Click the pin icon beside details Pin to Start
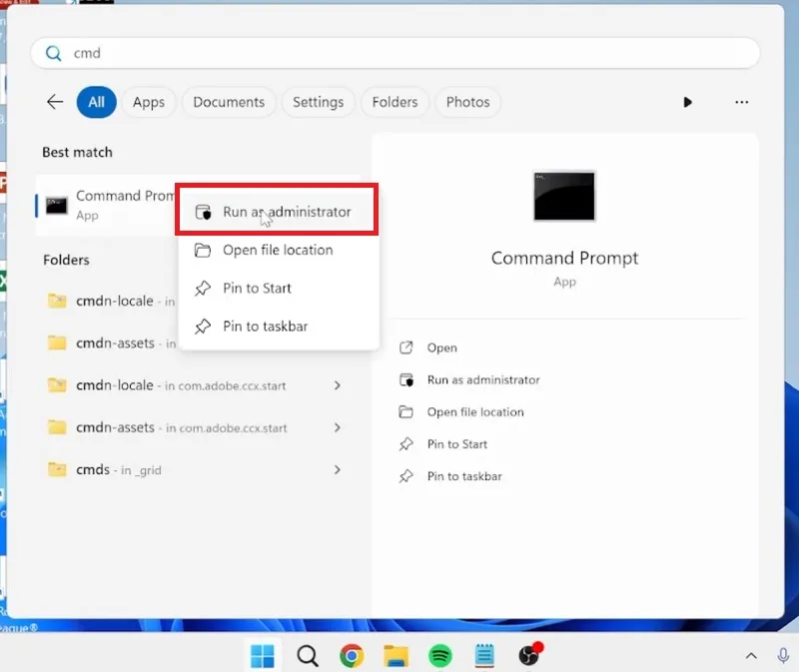 tap(406, 444)
